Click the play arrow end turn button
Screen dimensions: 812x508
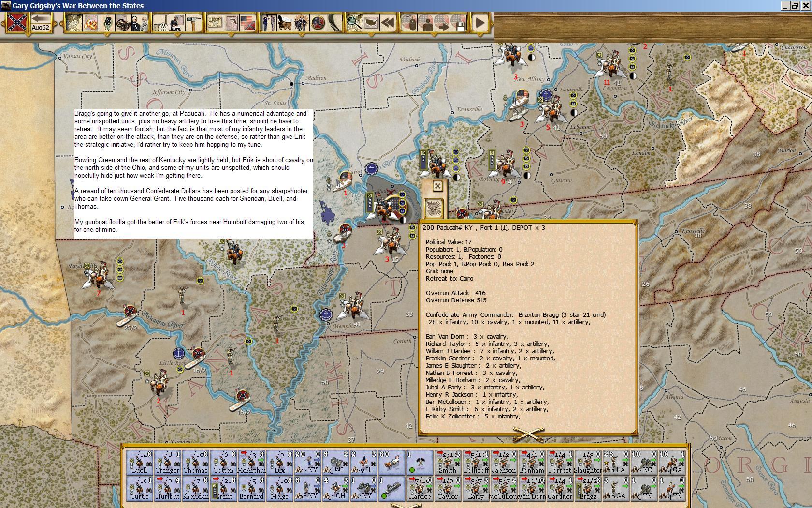480,23
